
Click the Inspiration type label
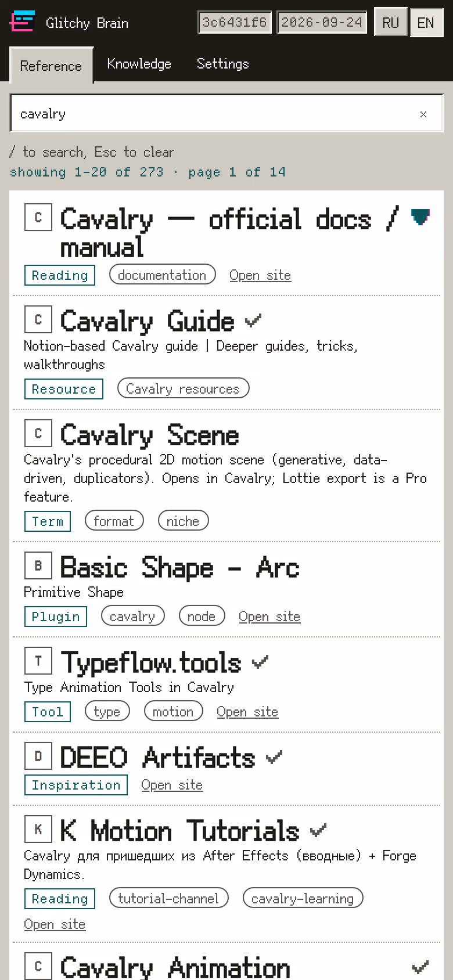click(76, 785)
